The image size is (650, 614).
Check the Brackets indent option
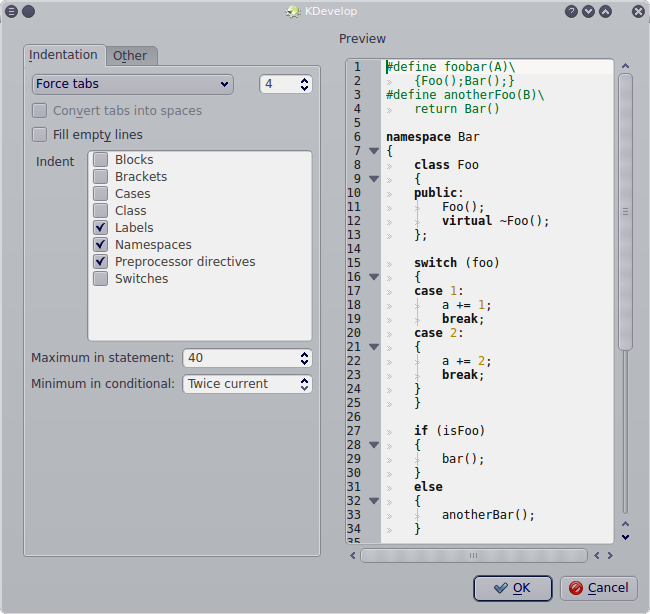101,177
